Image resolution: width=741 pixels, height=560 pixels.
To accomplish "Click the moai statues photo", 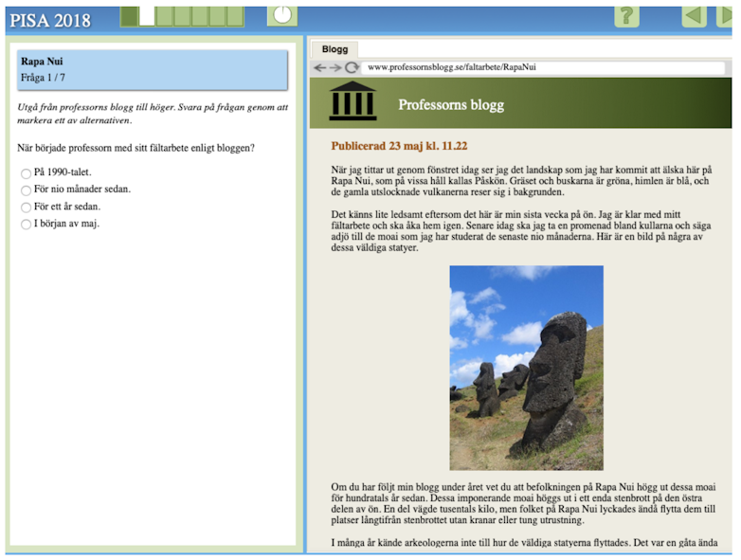I will pos(526,368).
